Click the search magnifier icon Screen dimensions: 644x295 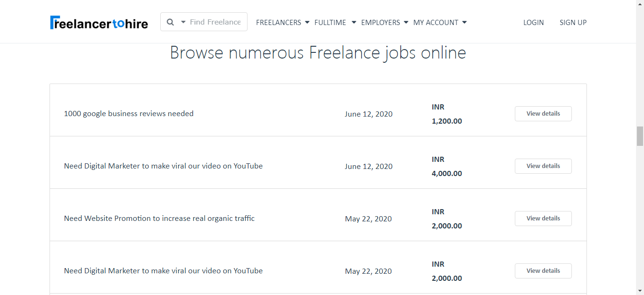click(171, 22)
